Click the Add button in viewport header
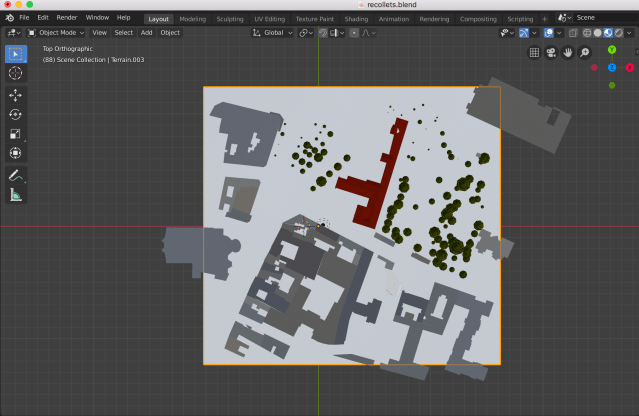This screenshot has width=639, height=416. tap(146, 32)
